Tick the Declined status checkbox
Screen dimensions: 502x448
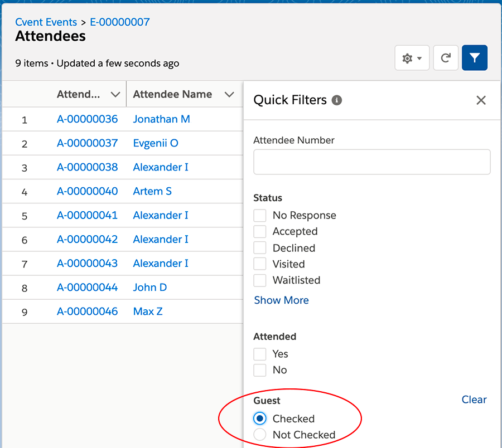click(260, 248)
